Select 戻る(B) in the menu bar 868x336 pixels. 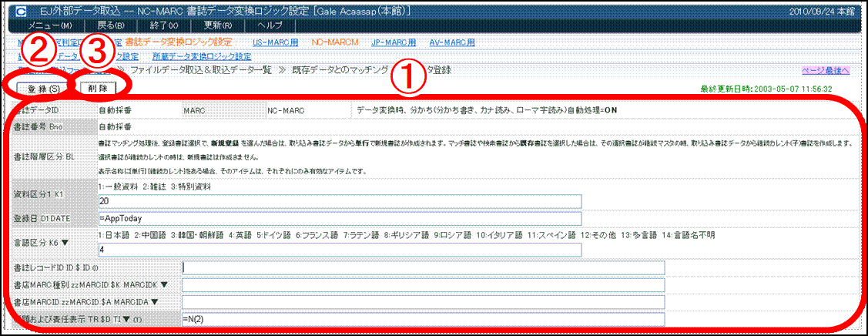coord(111,25)
